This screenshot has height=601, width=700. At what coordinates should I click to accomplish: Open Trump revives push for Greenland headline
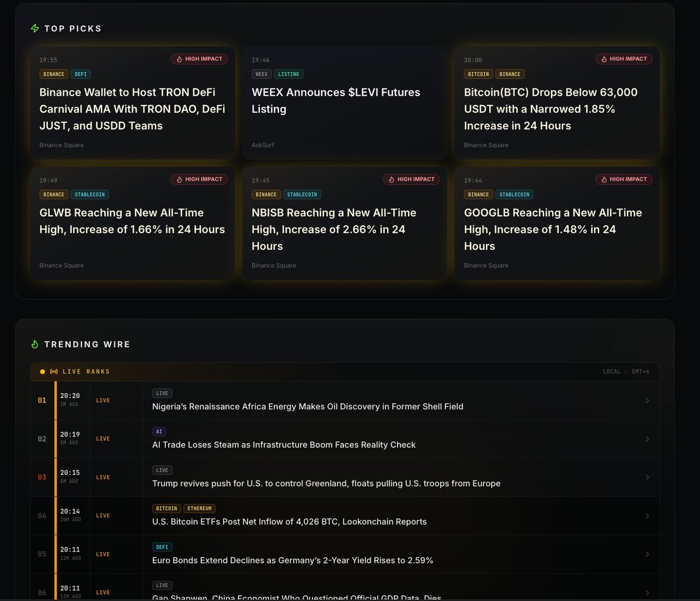(x=326, y=484)
